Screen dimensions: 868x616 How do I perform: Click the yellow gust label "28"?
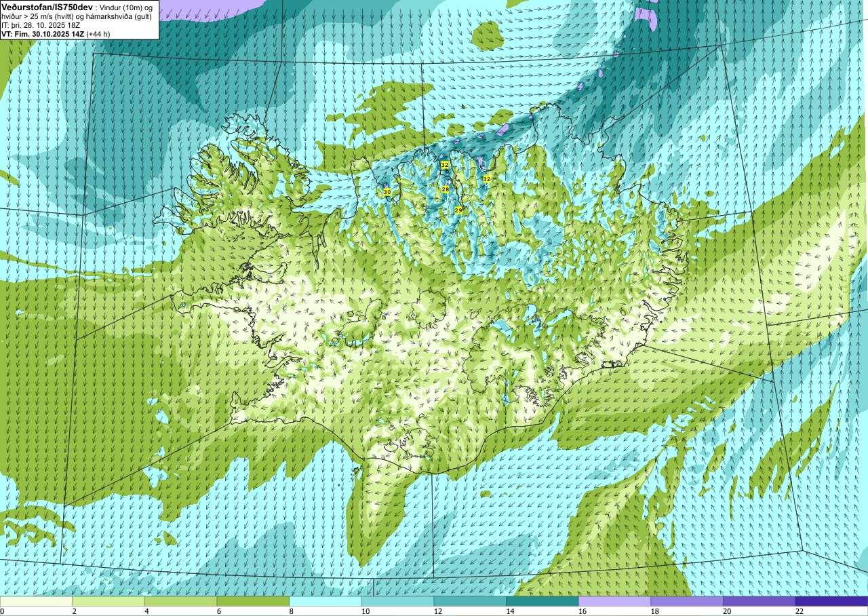click(x=446, y=189)
